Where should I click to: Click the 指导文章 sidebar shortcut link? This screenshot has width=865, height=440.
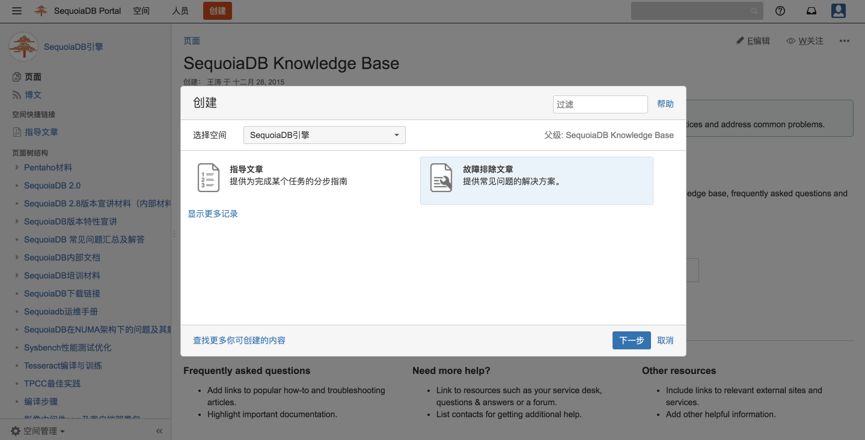(41, 132)
